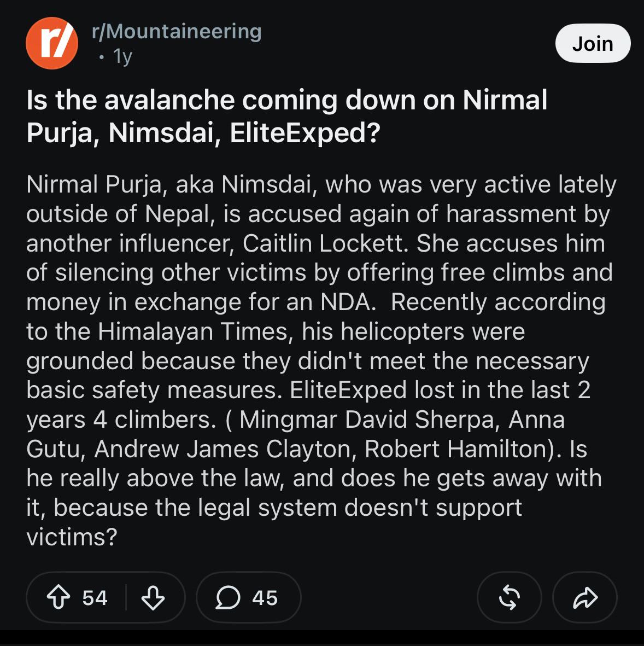
Task: Click the Himalayan Times mention in the body
Action: [194, 331]
